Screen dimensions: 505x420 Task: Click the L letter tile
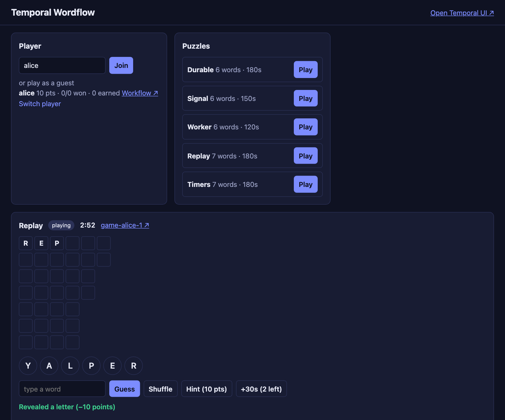[70, 366]
